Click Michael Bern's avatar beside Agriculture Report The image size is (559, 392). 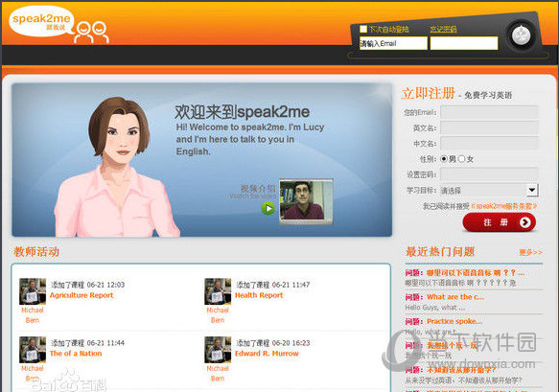(33, 291)
